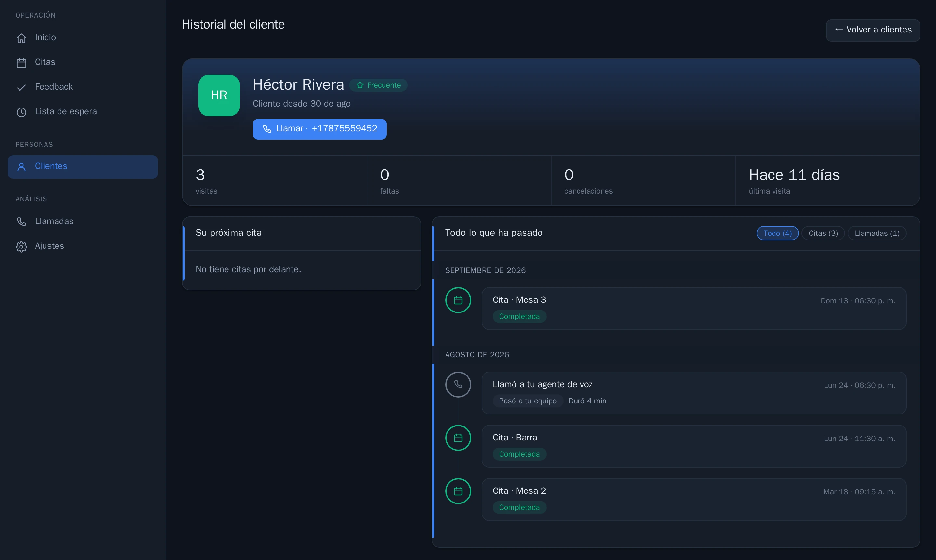Click No tiene citas por delante message
Viewport: 936px width, 560px height.
(x=248, y=269)
